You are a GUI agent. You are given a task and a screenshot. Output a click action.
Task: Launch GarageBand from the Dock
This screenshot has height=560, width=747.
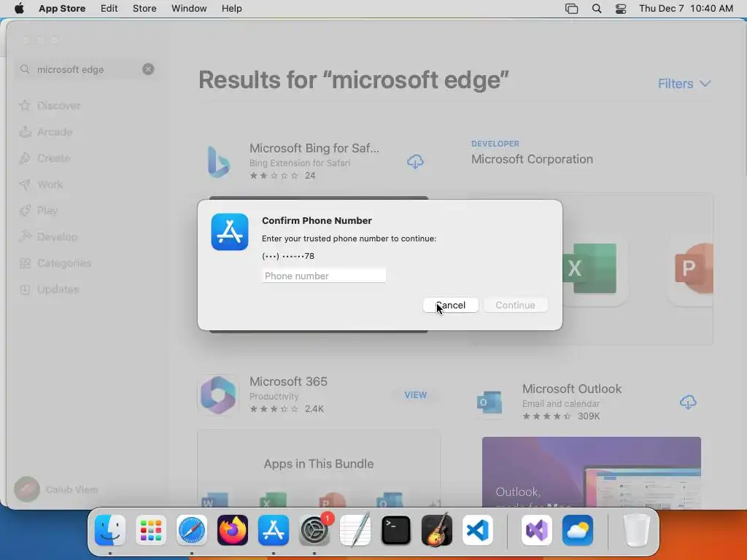(437, 530)
